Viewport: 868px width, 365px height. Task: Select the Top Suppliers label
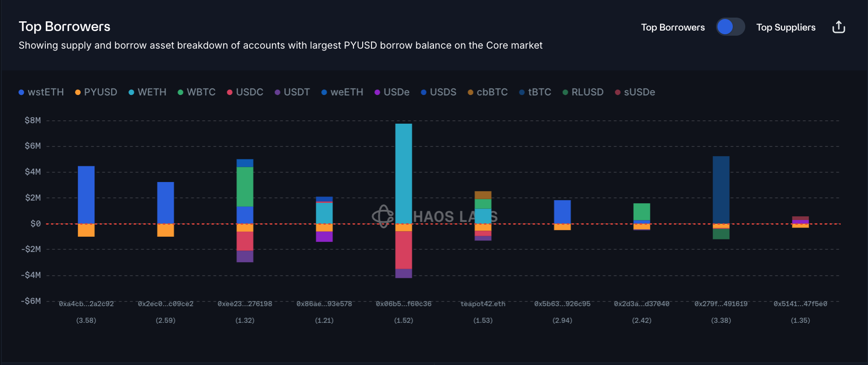click(x=786, y=27)
